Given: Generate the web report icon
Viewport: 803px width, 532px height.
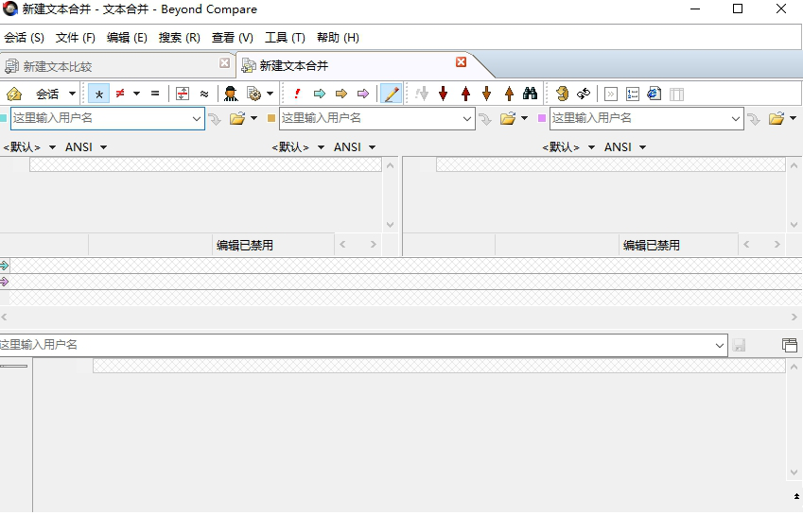Looking at the screenshot, I should (654, 94).
